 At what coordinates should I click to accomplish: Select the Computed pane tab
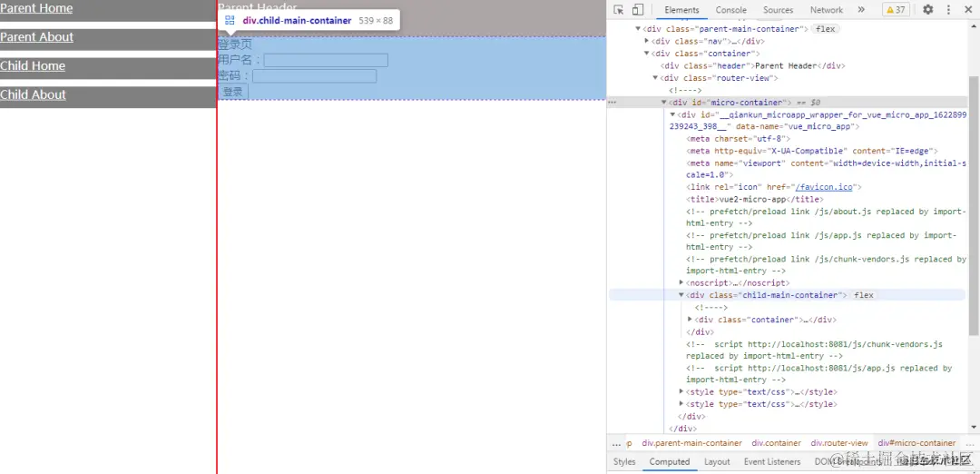(x=670, y=461)
